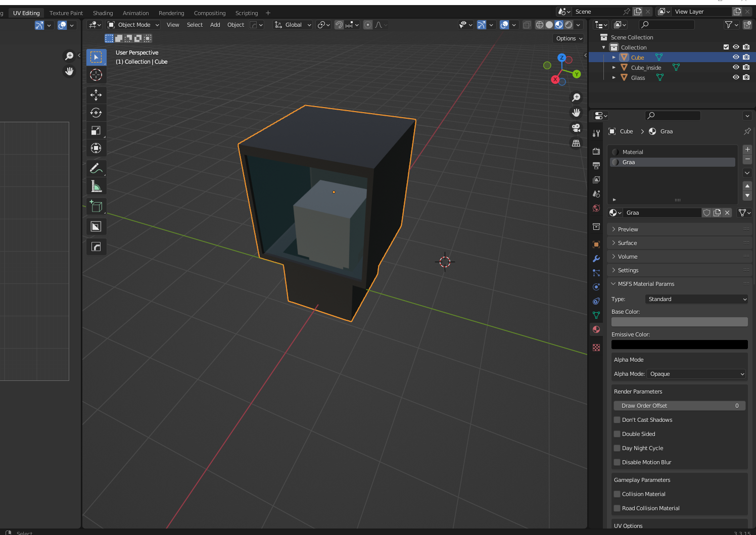Screen dimensions: 756x535
Task: Select the Annotate tool
Action: pos(96,168)
